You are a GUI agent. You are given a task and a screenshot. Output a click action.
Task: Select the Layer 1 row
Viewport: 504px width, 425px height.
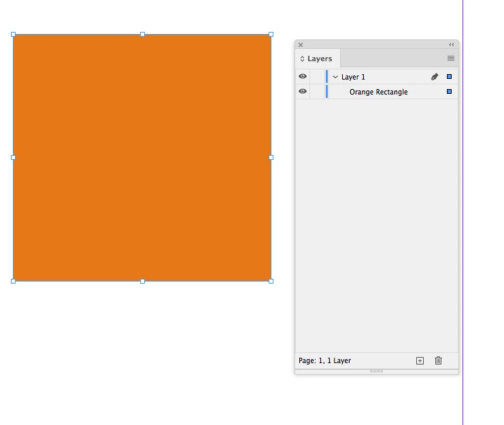(377, 77)
